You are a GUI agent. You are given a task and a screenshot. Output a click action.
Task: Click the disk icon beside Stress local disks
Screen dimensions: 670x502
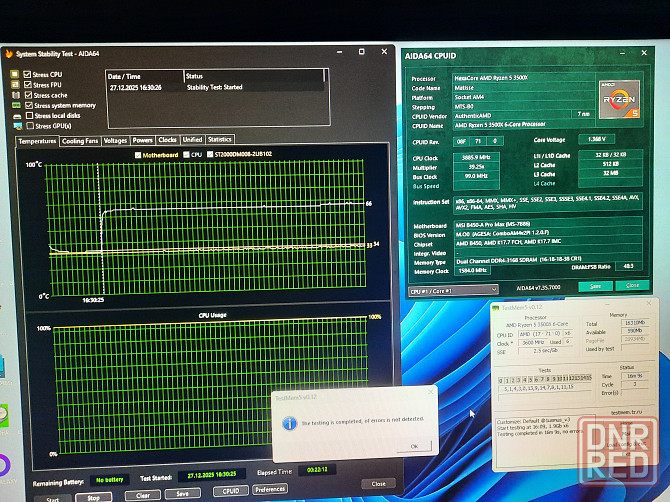pos(17,116)
